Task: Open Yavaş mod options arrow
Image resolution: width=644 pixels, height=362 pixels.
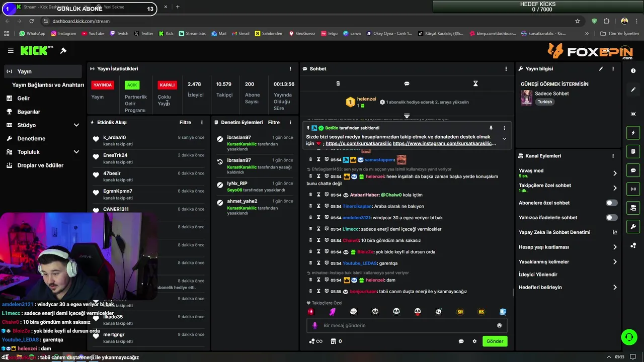Action: [615, 173]
